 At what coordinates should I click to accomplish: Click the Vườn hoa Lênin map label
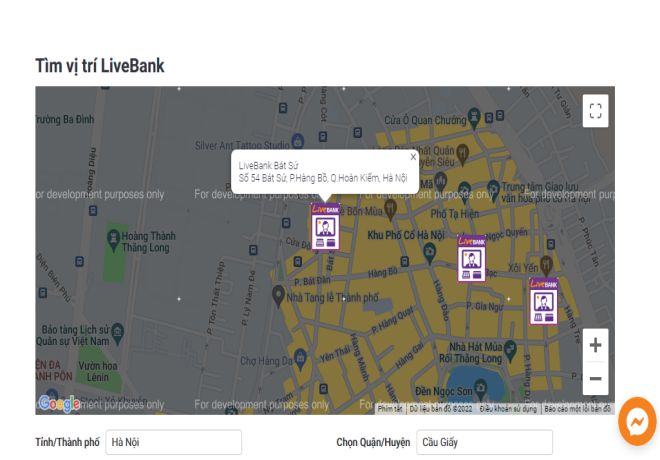[98, 371]
